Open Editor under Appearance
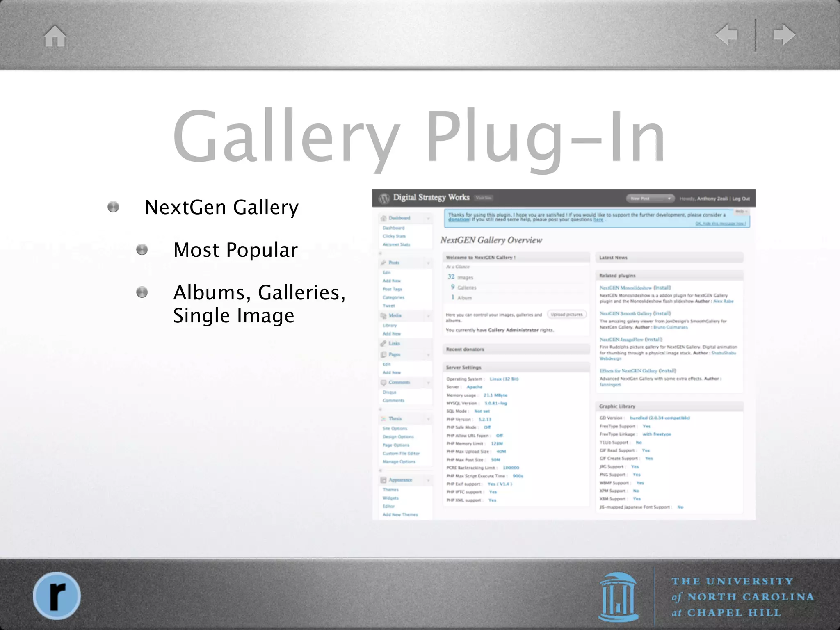Screen dimensions: 840x630 click(x=388, y=506)
